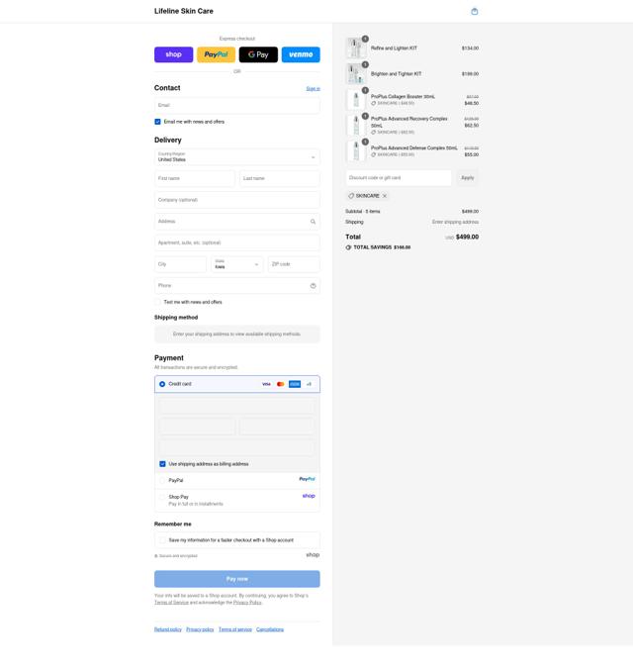Click the Apply discount button

pos(467,178)
